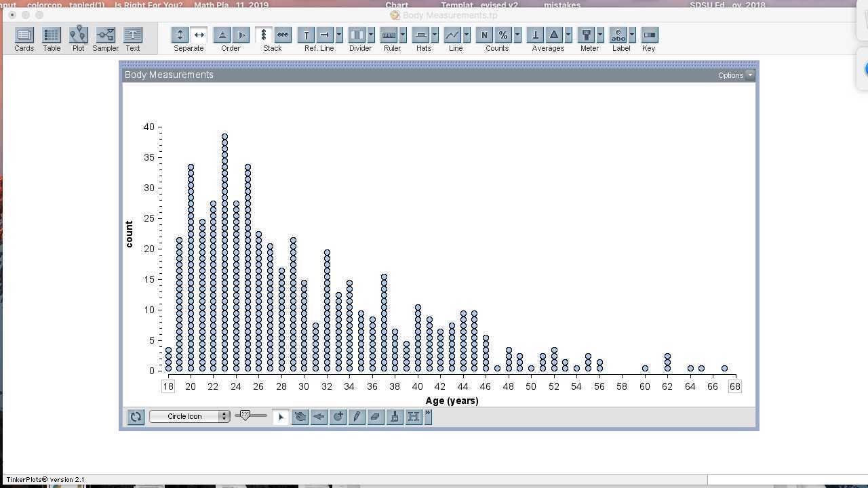This screenshot has height=488, width=868.
Task: Toggle Stack mode for the plot
Action: 264,35
